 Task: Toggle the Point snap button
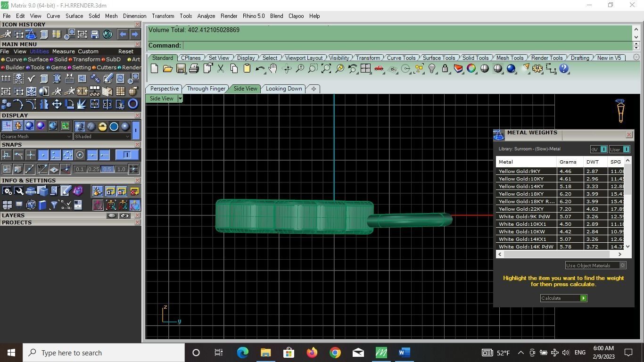(43, 155)
